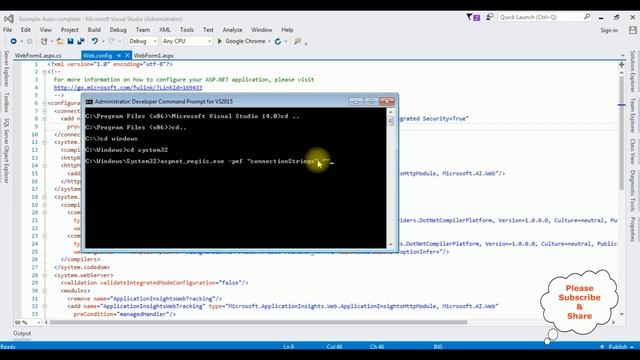Image resolution: width=640 pixels, height=360 pixels.
Task: Open the Server Explorer side tab
Action: [x=6, y=68]
